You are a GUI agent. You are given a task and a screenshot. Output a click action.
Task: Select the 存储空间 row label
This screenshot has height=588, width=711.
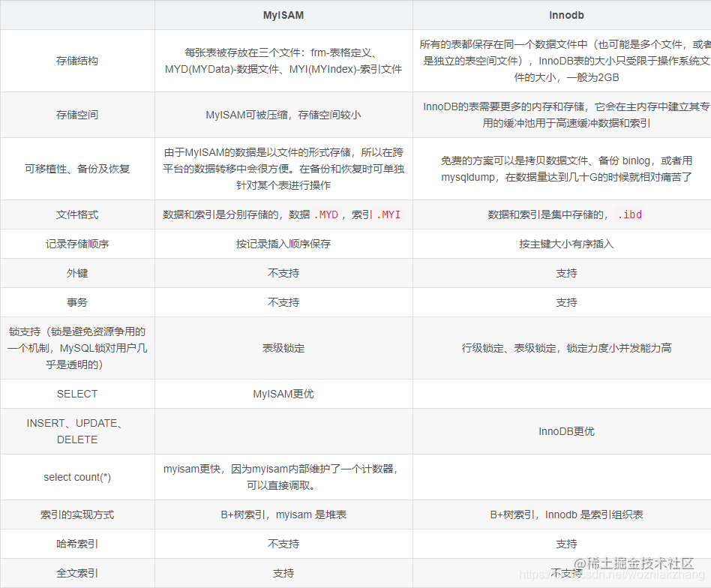(x=77, y=115)
